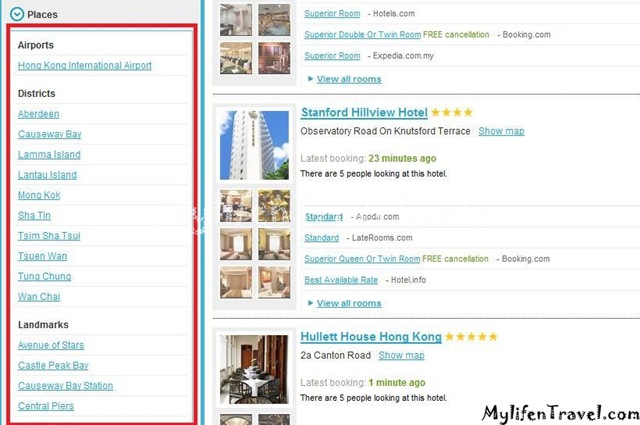Open Hullett House Hong Kong title link

tap(371, 337)
